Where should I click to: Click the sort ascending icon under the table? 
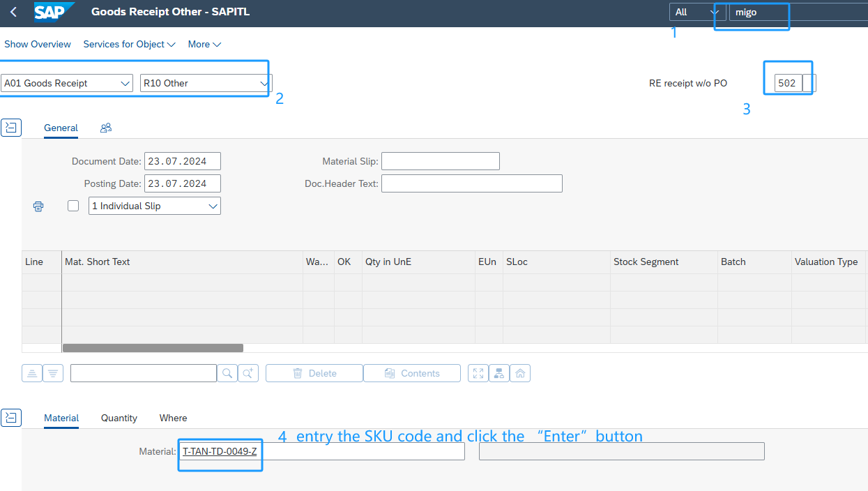point(32,373)
